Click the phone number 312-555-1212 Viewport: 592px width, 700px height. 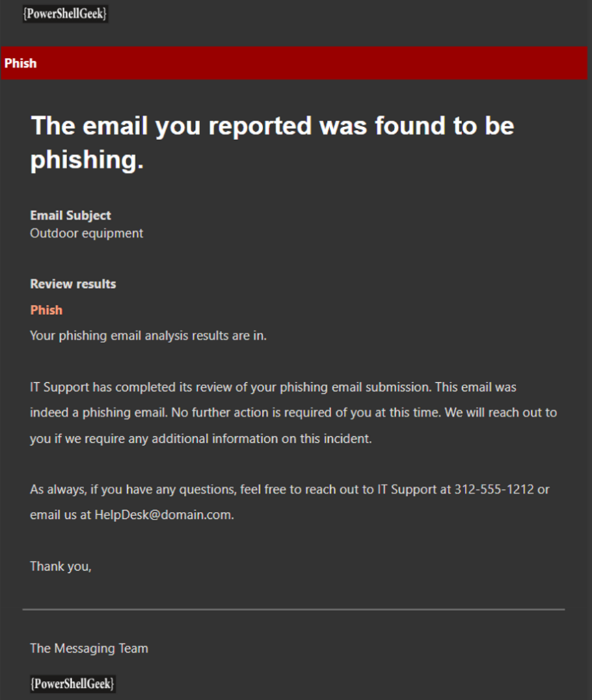coord(494,489)
